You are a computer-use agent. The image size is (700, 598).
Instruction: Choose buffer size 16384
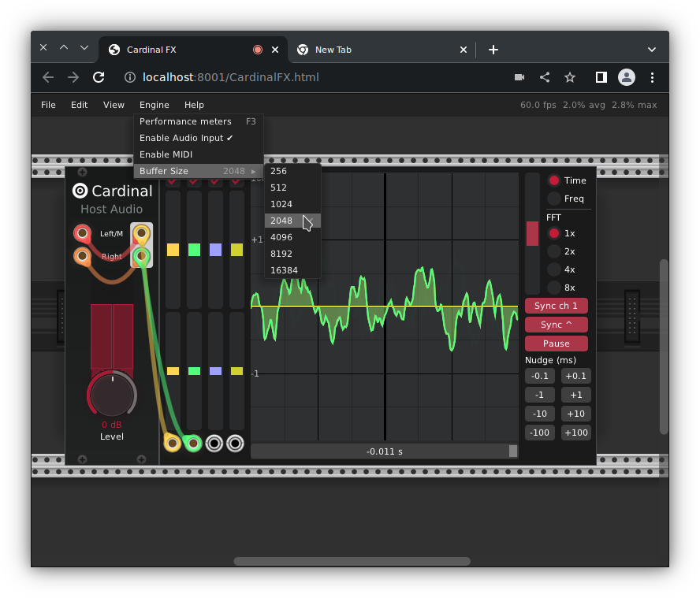293,270
